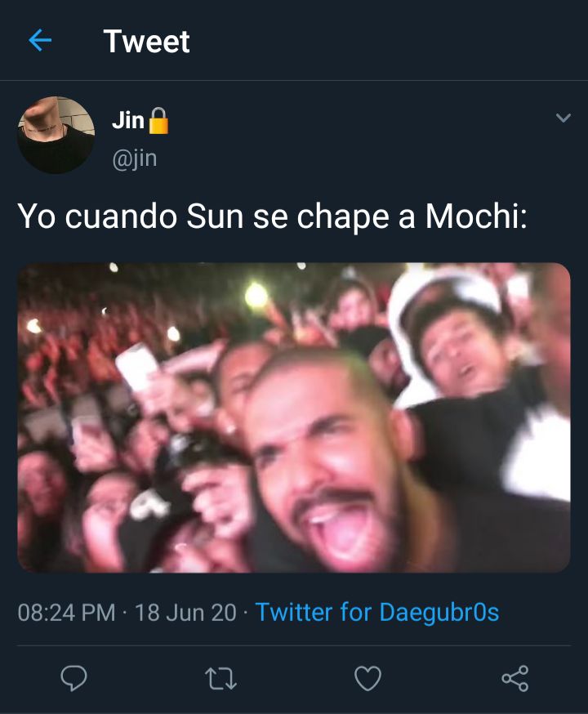This screenshot has height=714, width=588.
Task: Open Jin's profile picture
Action: click(56, 135)
